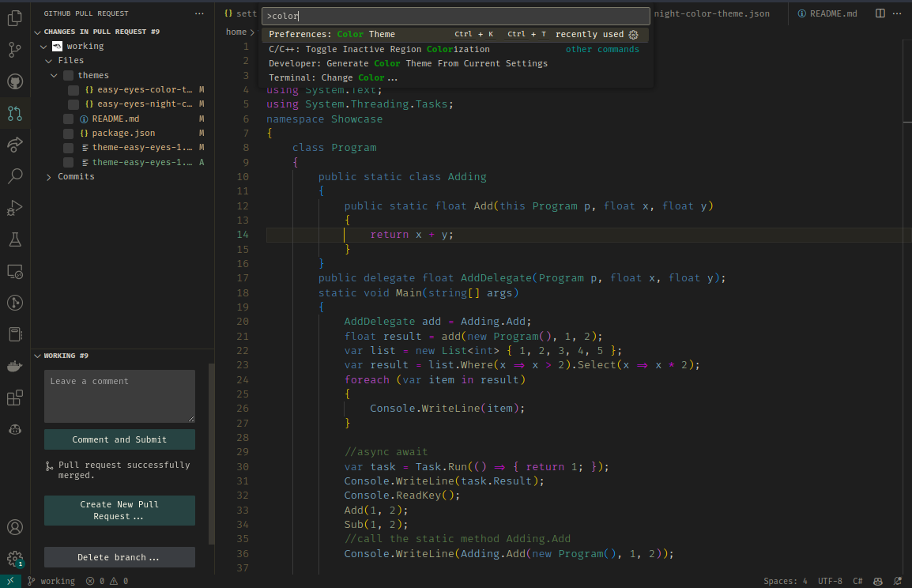
Task: Click the errors and warnings count in status bar
Action: pyautogui.click(x=107, y=581)
